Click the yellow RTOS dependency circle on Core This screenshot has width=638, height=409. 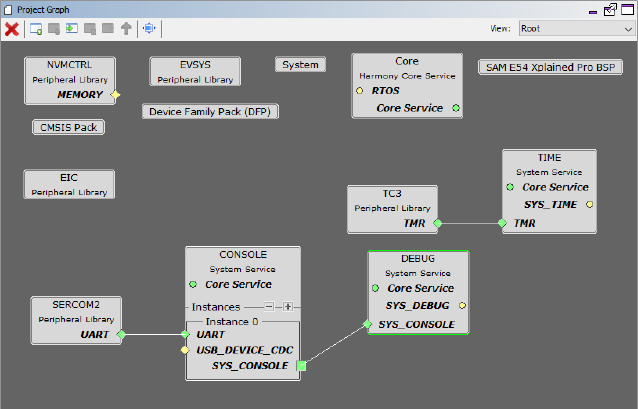[359, 90]
